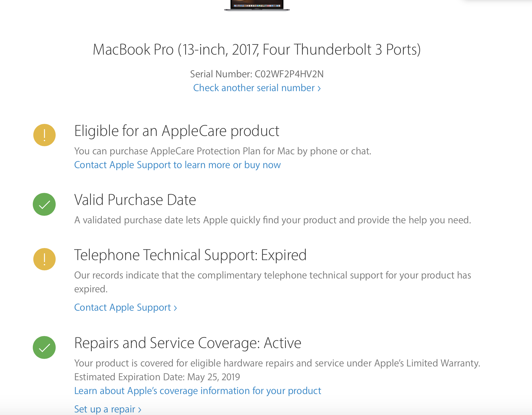Viewport: 532px width, 415px height.
Task: Open Learn about Apple's coverage information link
Action: pos(198,391)
